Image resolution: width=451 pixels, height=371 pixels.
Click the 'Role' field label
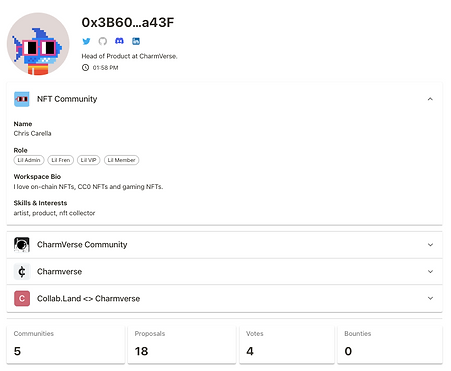pos(20,150)
